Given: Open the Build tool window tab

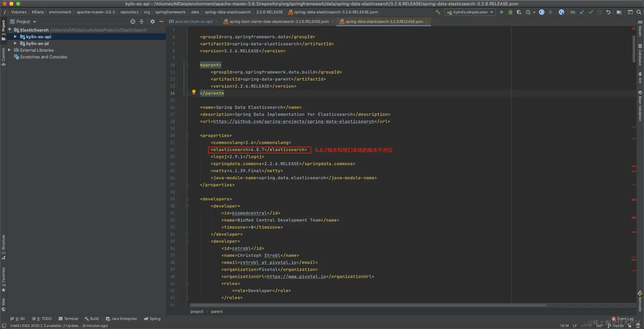Looking at the screenshot, I should 92,319.
